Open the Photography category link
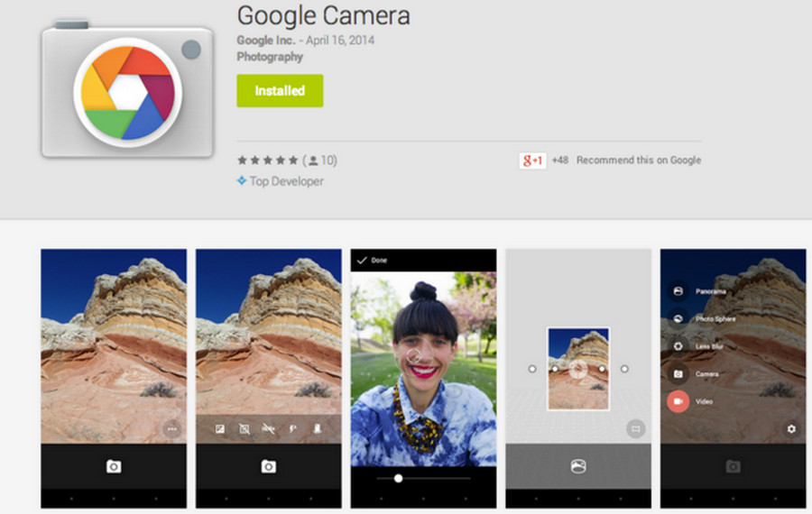 pos(270,57)
